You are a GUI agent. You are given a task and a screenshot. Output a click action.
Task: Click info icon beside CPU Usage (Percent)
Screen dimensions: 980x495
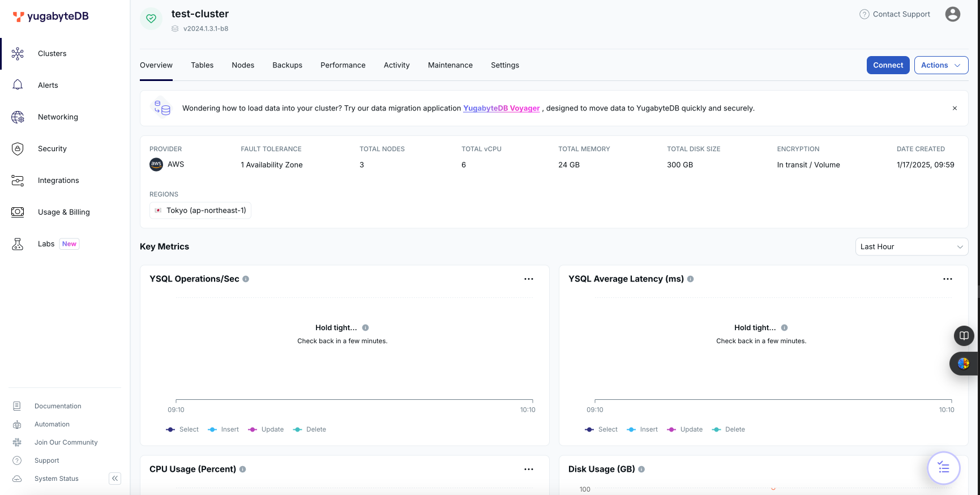(243, 470)
